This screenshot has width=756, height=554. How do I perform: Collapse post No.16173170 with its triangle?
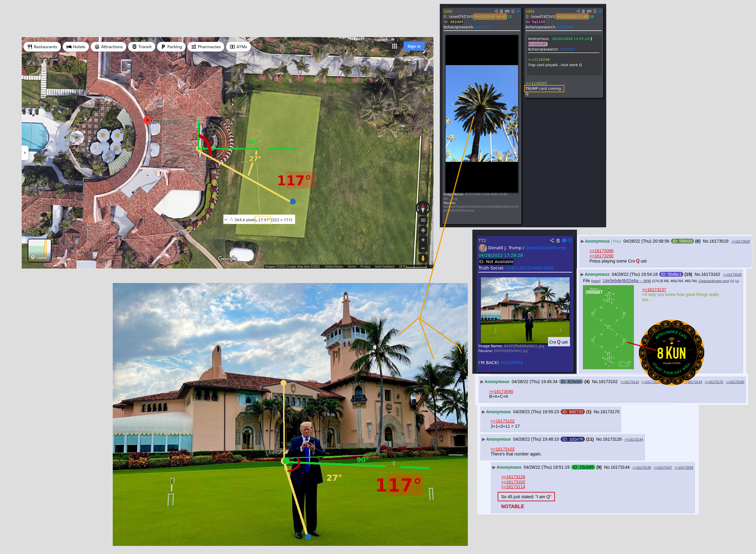click(484, 412)
